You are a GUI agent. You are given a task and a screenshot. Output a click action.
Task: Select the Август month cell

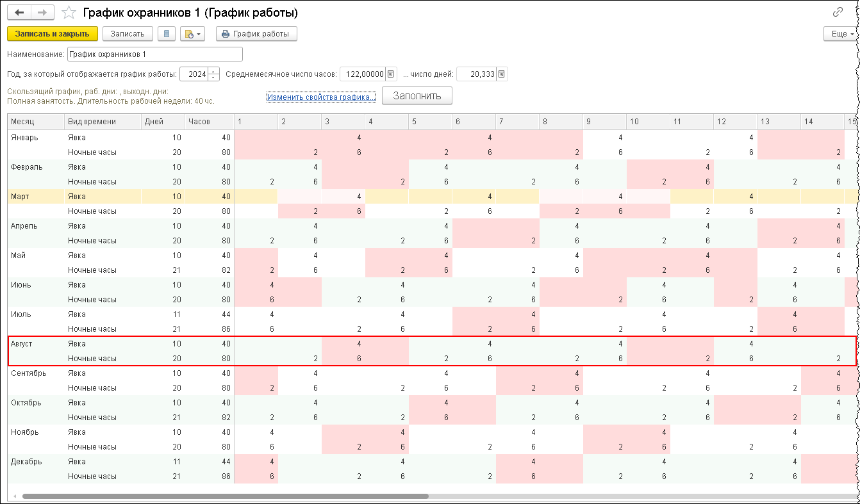coord(36,343)
